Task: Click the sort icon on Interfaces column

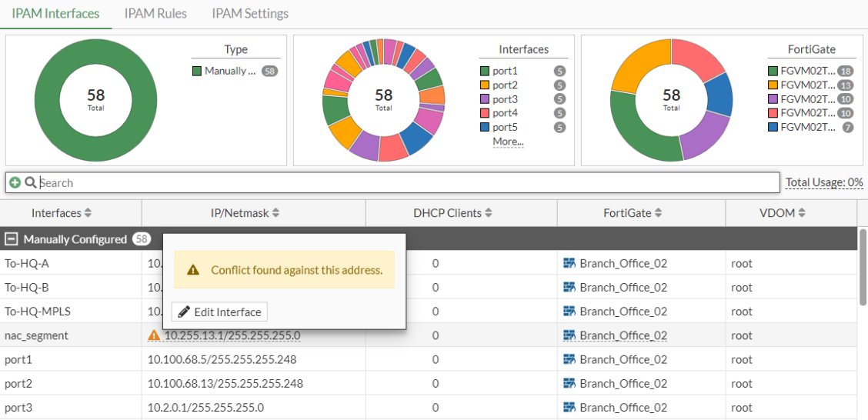Action: click(88, 213)
